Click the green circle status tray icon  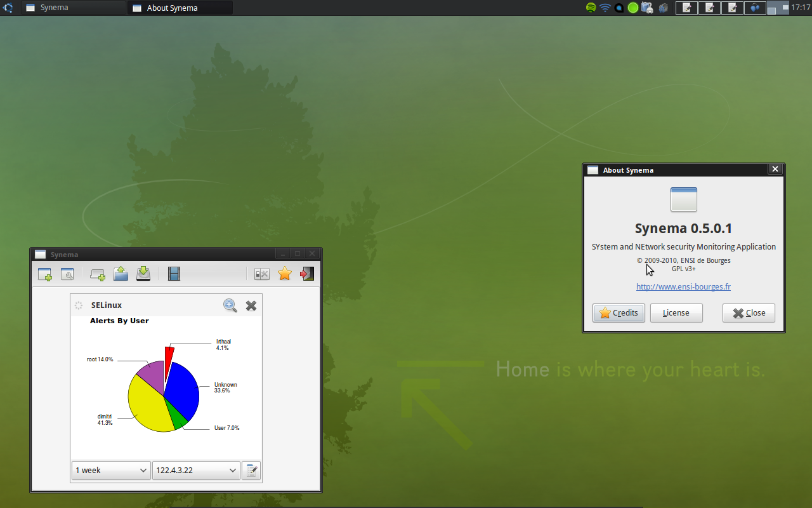tap(633, 8)
